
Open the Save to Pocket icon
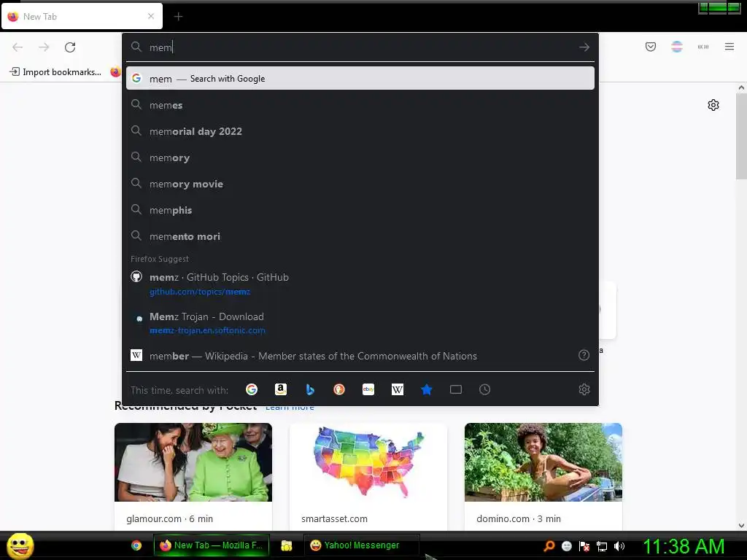tap(650, 47)
